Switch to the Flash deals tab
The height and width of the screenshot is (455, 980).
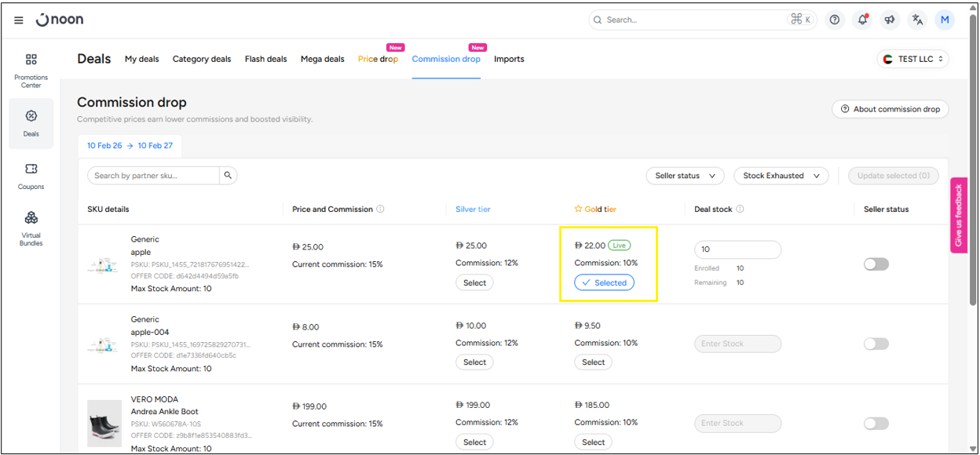pos(265,59)
